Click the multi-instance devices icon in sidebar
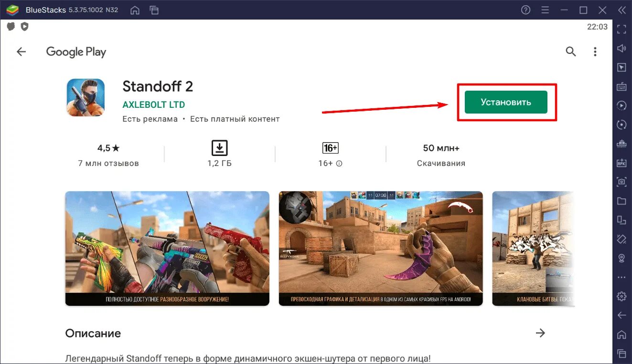 [621, 220]
